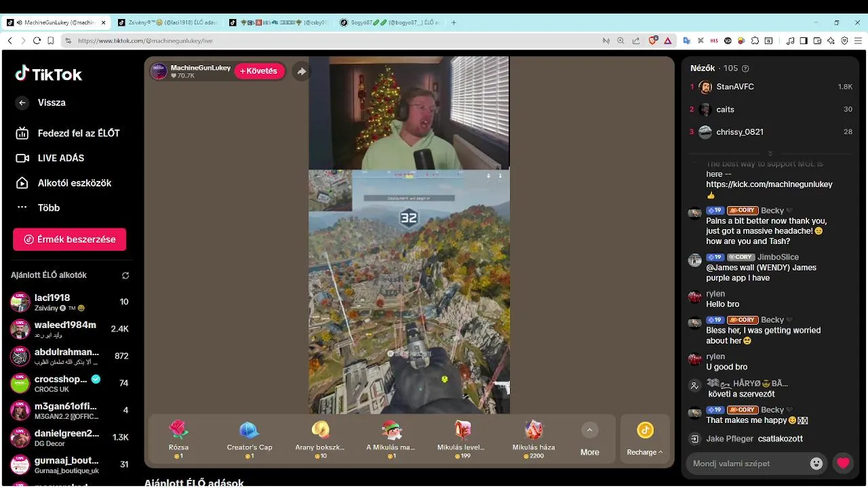868x488 pixels.
Task: Open abdulrahman live creator
Action: tap(69, 357)
